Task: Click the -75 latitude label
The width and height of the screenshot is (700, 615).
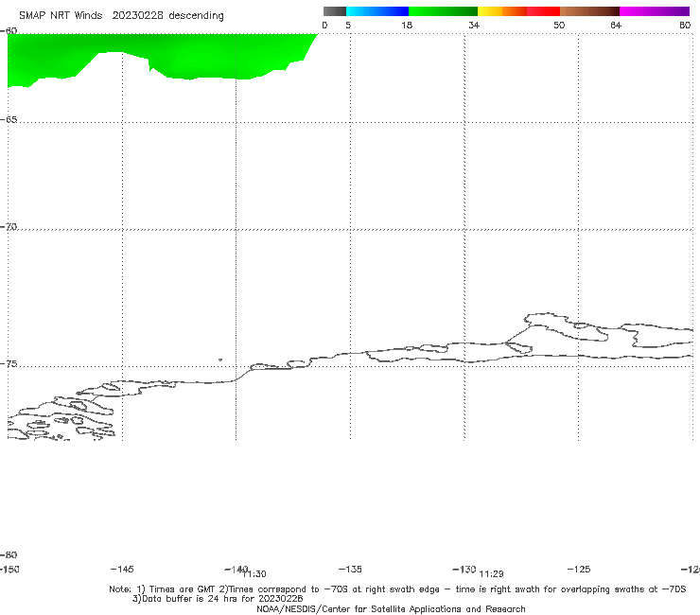Action: tap(9, 364)
